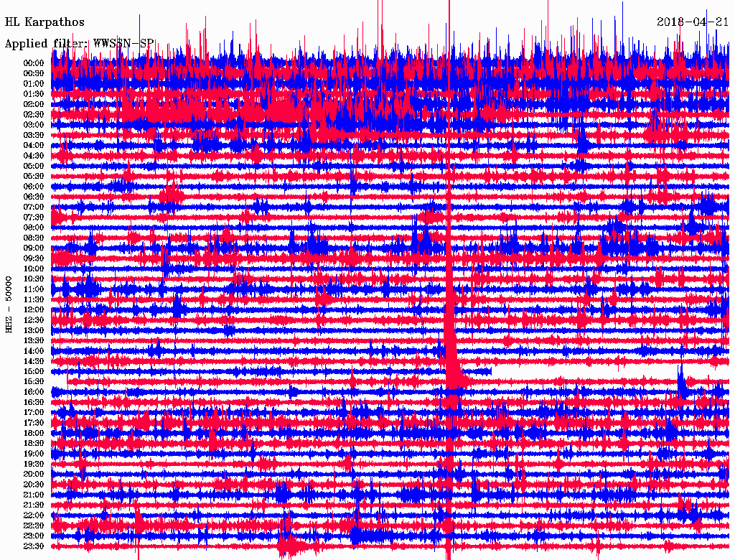Select the 10:30 time label

33,279
